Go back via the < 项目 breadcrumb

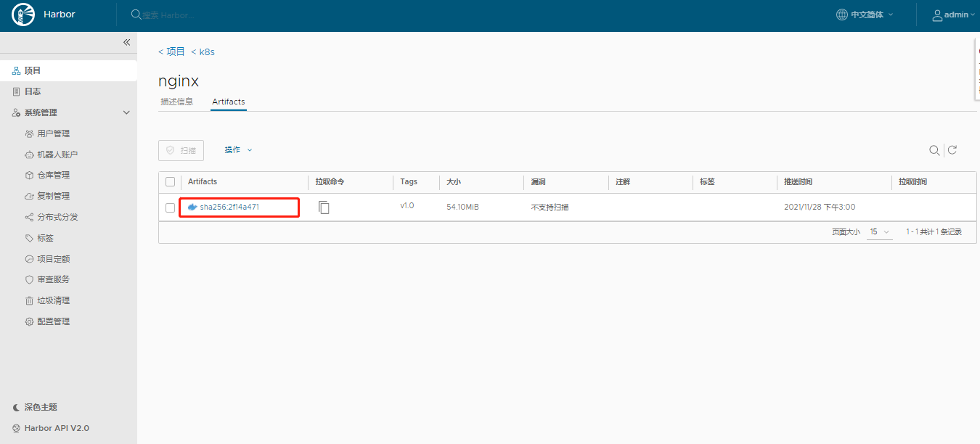click(x=171, y=52)
